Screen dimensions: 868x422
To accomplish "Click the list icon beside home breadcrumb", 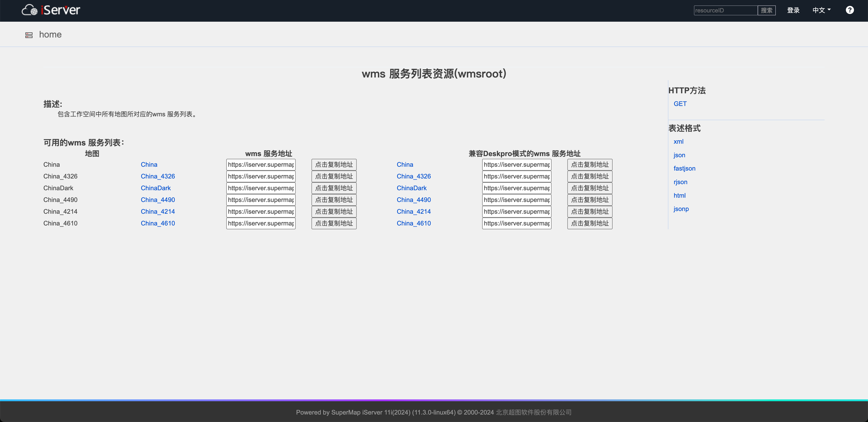I will (29, 35).
